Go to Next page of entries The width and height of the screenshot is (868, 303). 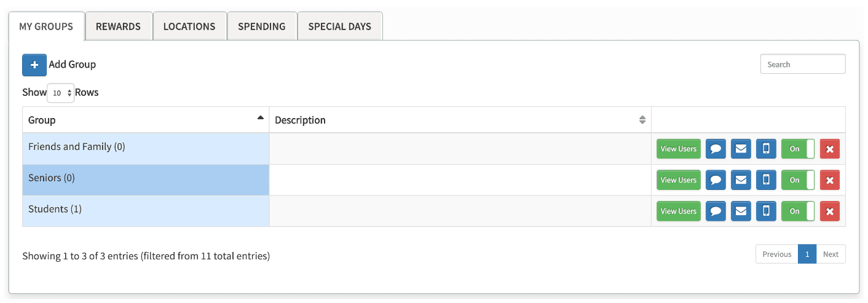click(x=831, y=254)
